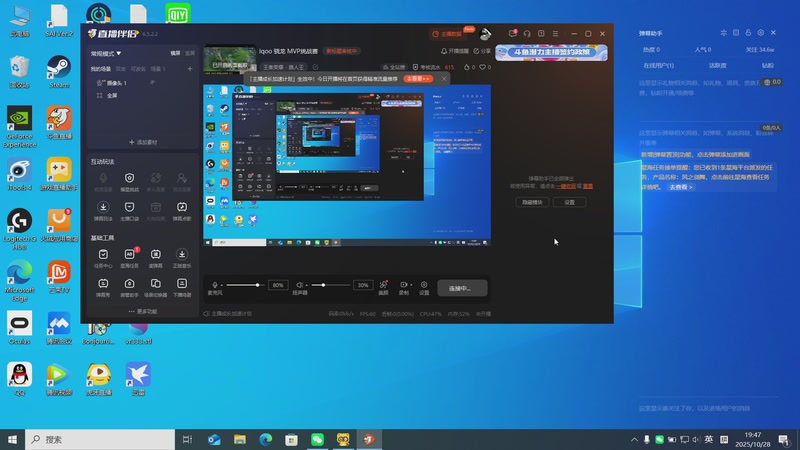Viewport: 800px width, 450px height.
Task: Click 隐藏模块 button
Action: (532, 203)
